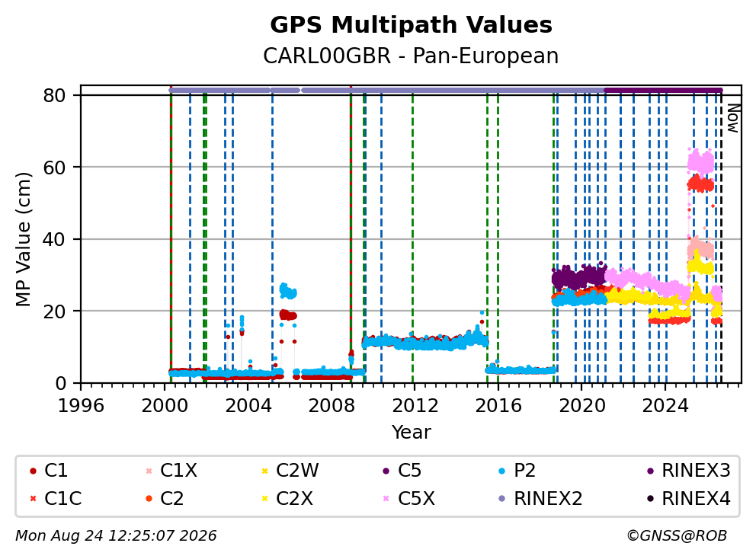Select the RINEX2 legend entry
The image size is (756, 559).
(x=540, y=499)
